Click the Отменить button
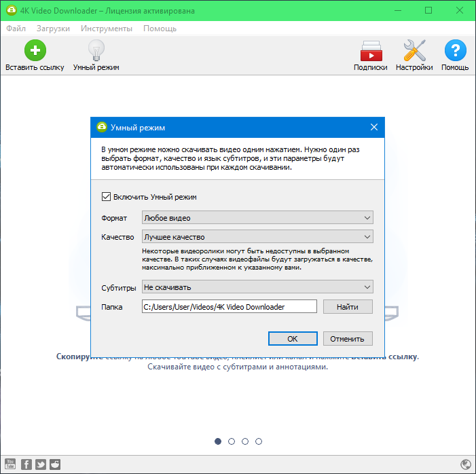 click(x=347, y=339)
